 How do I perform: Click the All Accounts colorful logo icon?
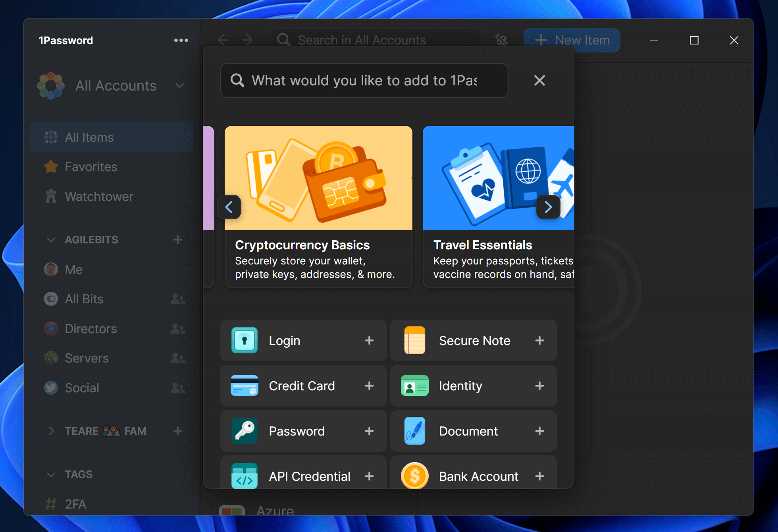click(x=51, y=86)
